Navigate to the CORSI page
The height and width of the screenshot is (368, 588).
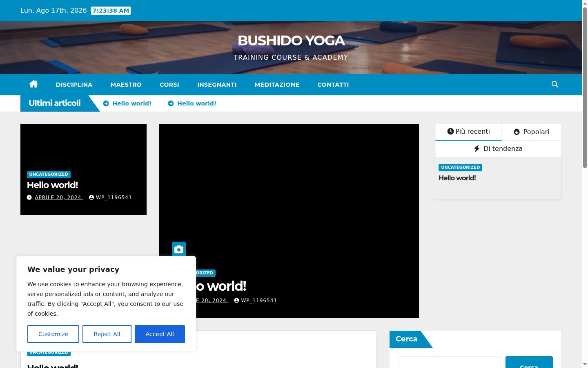pos(169,85)
